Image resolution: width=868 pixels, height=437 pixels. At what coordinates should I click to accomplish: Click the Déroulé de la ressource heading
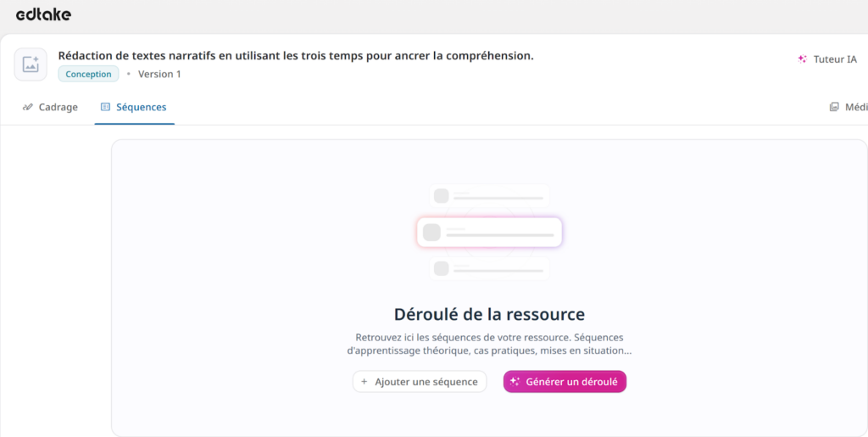[489, 314]
